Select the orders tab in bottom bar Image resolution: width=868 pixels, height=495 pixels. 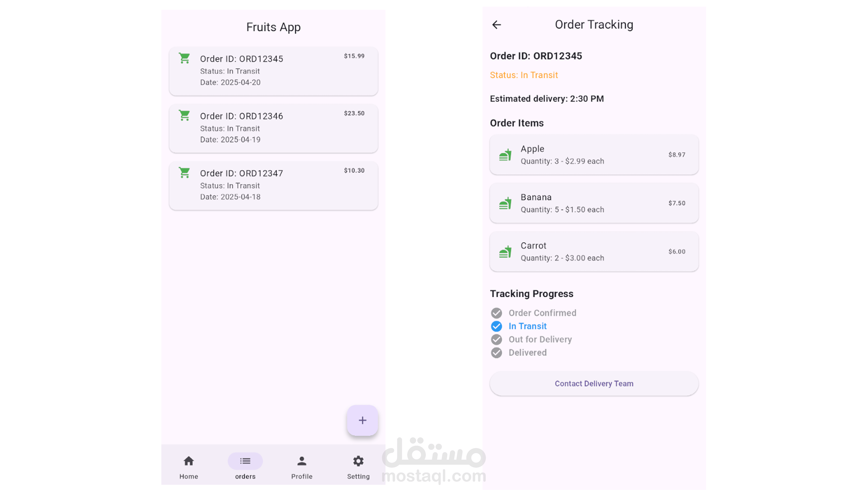click(x=245, y=466)
